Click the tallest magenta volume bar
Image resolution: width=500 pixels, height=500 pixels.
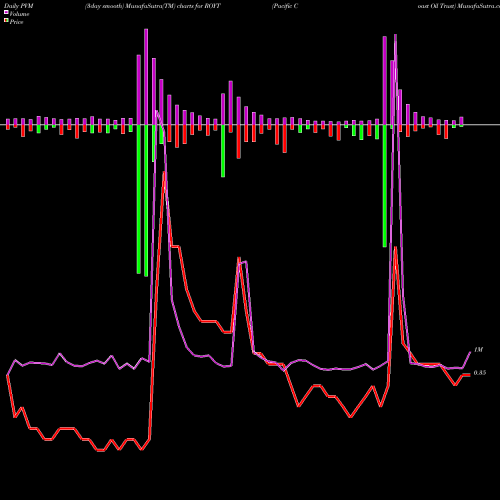pos(146,77)
